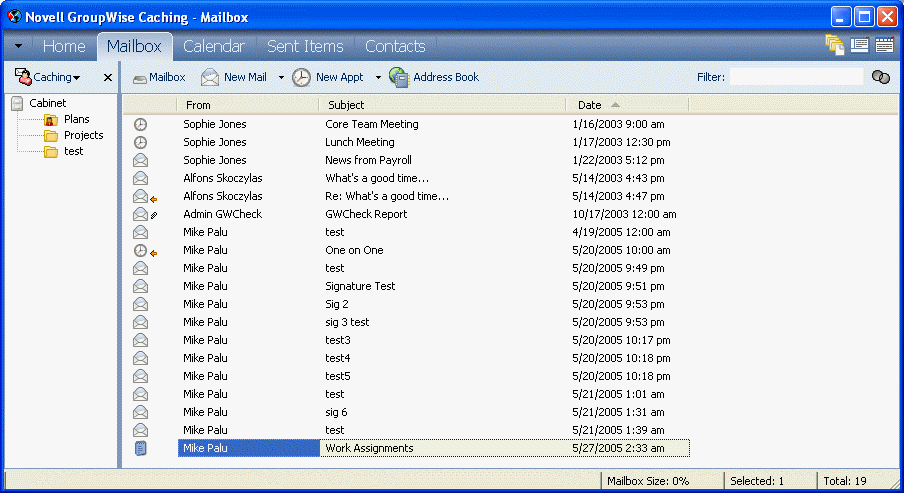Click the Cabinet icon in the folder tree
Image resolution: width=904 pixels, height=493 pixels.
point(17,103)
